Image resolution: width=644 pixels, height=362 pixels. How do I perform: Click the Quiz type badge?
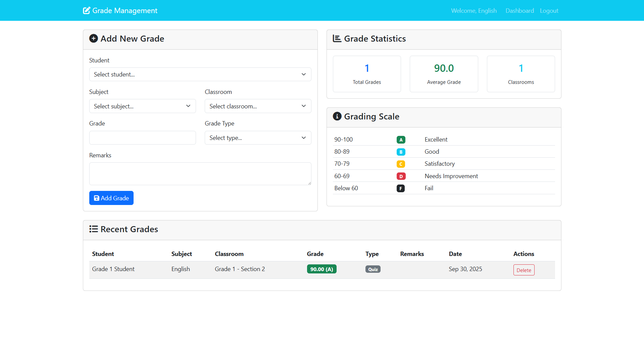point(373,269)
